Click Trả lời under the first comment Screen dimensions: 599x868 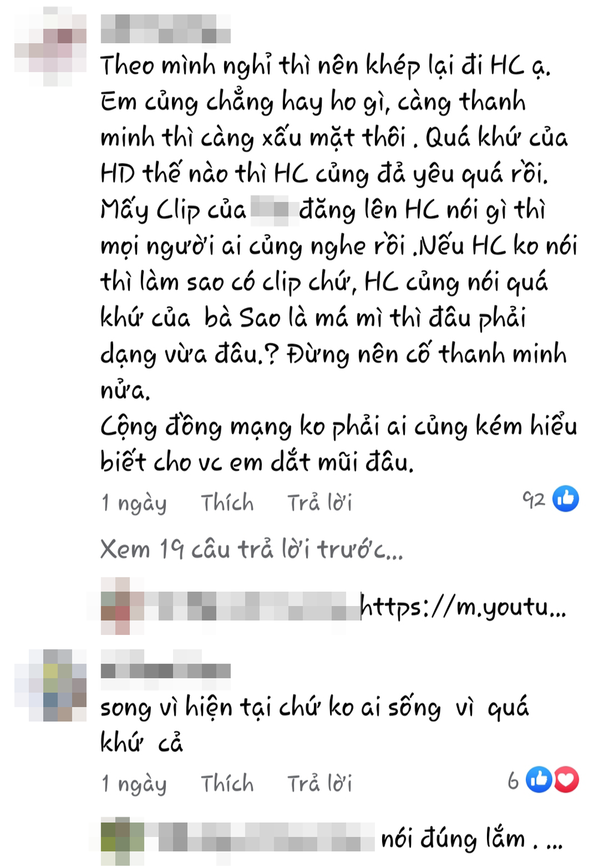tap(319, 502)
